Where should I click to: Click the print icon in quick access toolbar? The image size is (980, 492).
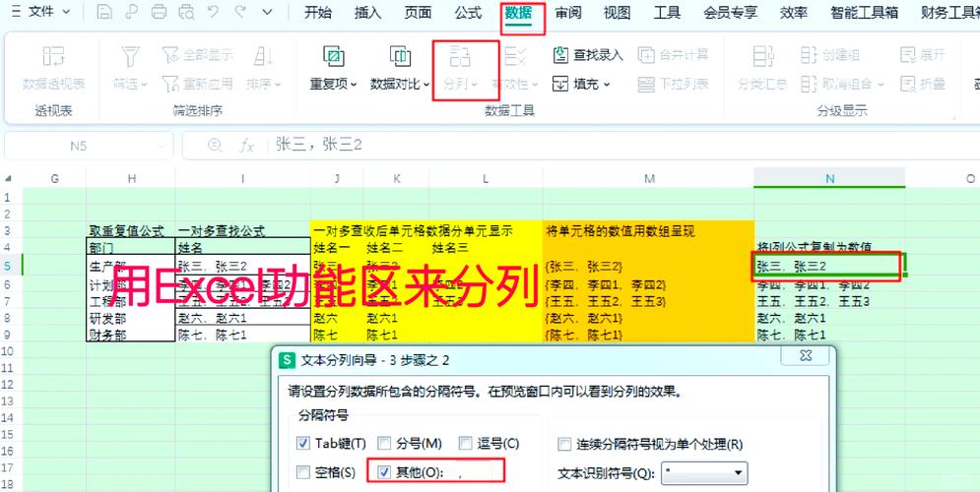coord(160,12)
